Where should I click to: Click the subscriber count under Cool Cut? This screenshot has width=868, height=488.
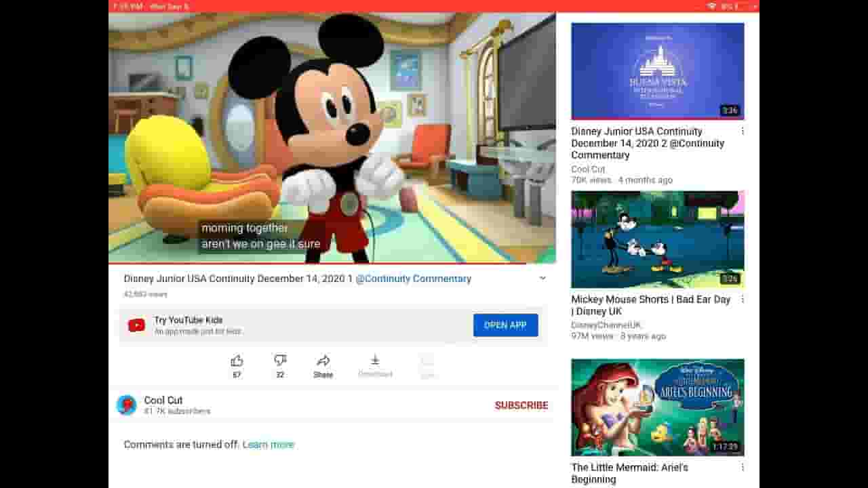[x=177, y=411]
